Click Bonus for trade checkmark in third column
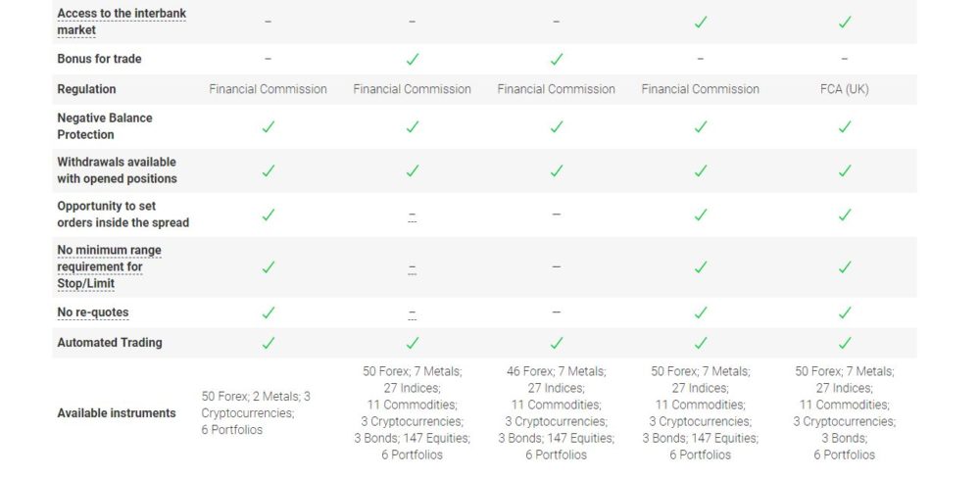This screenshot has height=478, width=980. pos(557,60)
